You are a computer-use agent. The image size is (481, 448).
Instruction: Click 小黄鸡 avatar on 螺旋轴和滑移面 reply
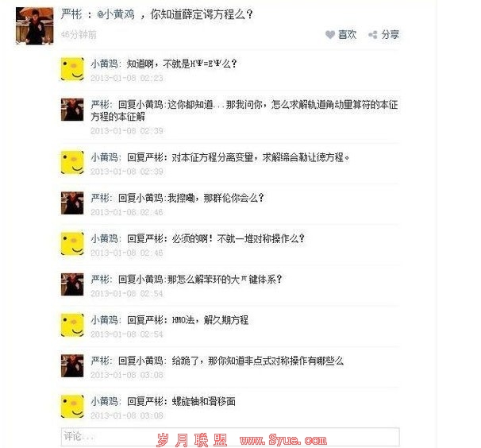pos(72,407)
